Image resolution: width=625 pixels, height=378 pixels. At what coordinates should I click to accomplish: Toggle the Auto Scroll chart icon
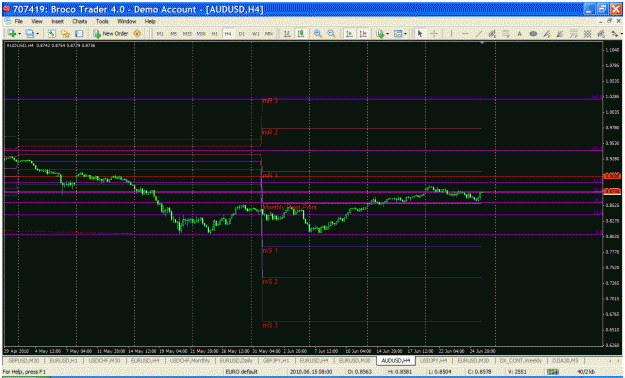(x=350, y=34)
